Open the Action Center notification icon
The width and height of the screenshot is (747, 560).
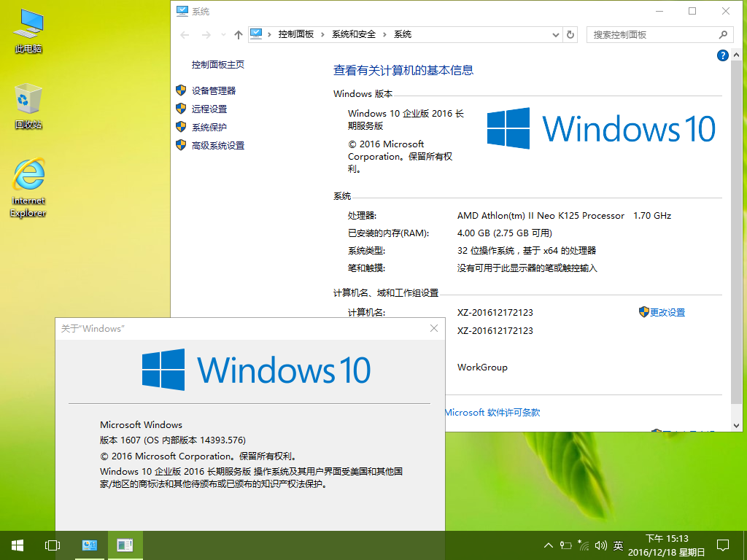(x=723, y=545)
